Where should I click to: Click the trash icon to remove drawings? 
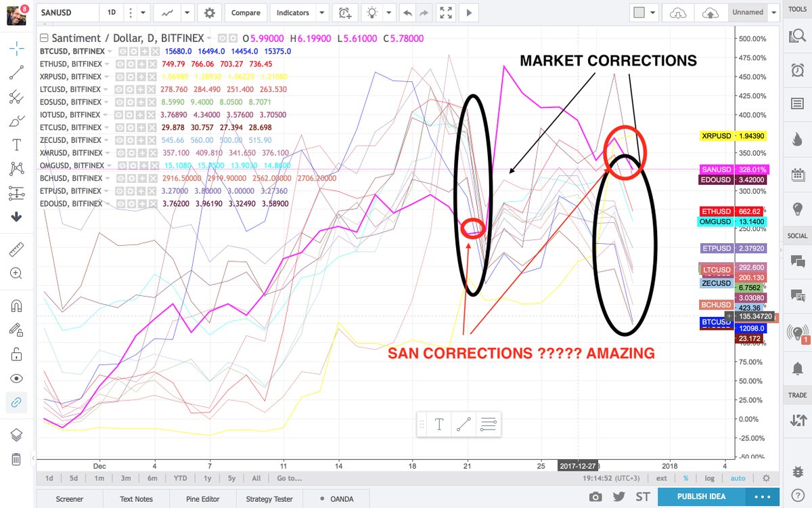coord(17,459)
